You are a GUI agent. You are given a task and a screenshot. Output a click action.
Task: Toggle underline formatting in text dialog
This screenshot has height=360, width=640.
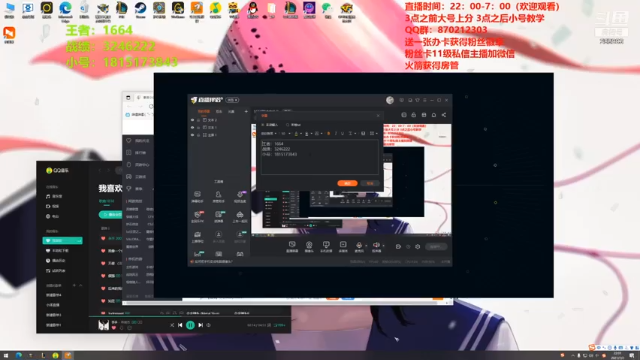pos(342,133)
